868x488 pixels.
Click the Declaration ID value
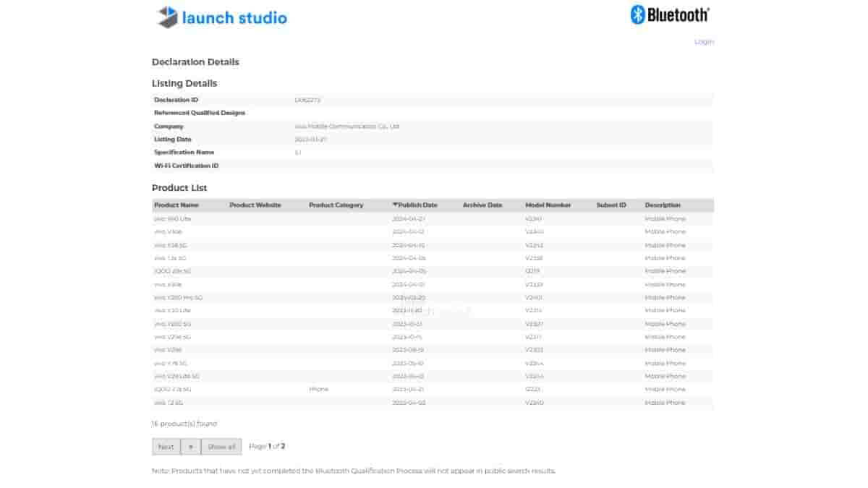(307, 100)
